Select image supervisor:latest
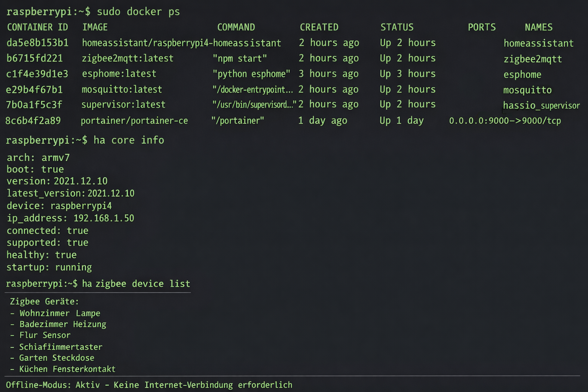 pyautogui.click(x=123, y=105)
